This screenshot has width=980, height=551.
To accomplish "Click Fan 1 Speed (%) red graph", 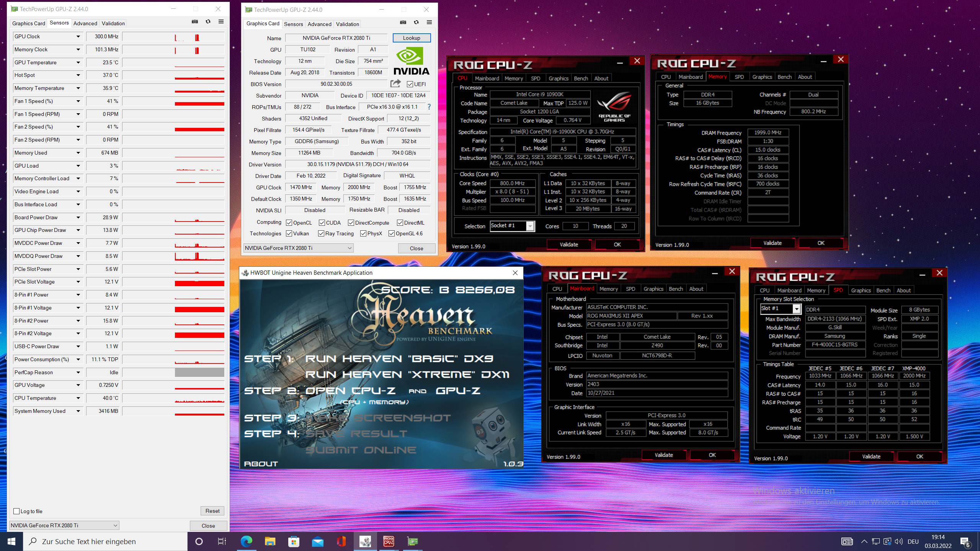I will coord(199,104).
